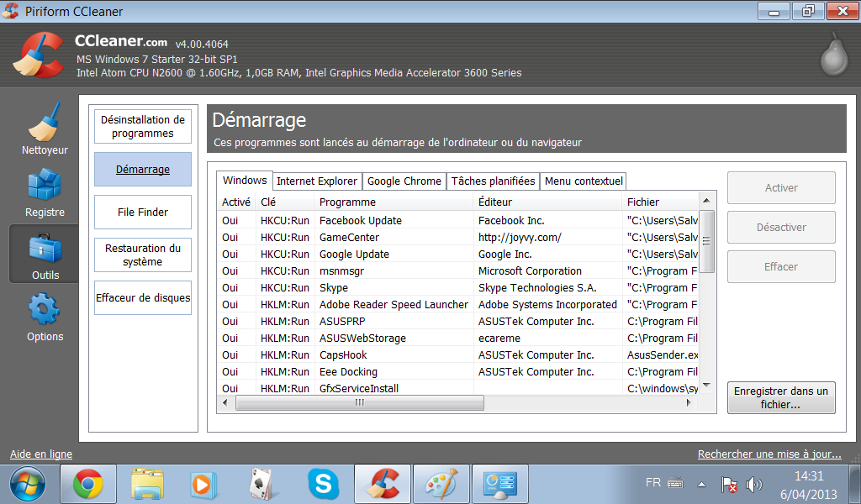Screen dimensions: 861x504
Task: Open Désinstallation de programmes
Action: (143, 127)
